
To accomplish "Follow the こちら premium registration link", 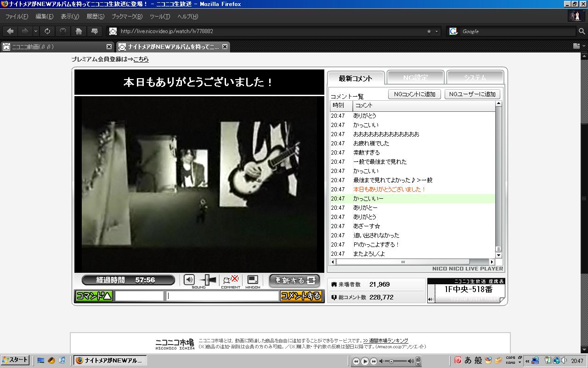I will click(x=141, y=59).
